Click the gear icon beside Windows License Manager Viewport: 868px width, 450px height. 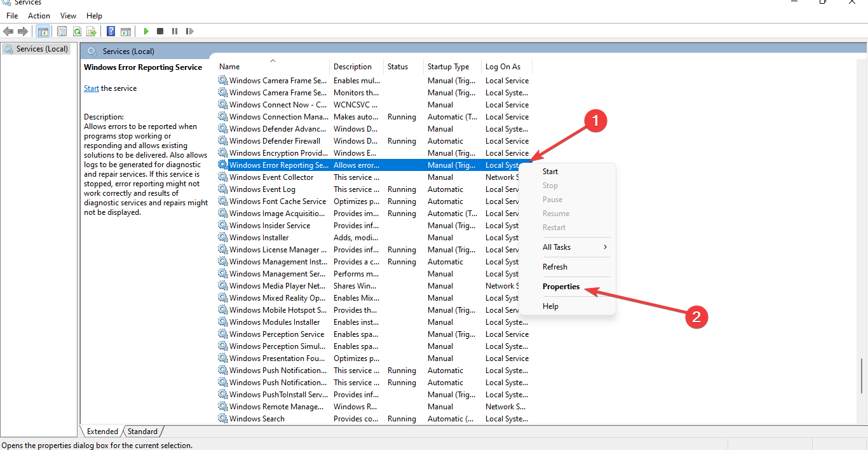pos(223,250)
